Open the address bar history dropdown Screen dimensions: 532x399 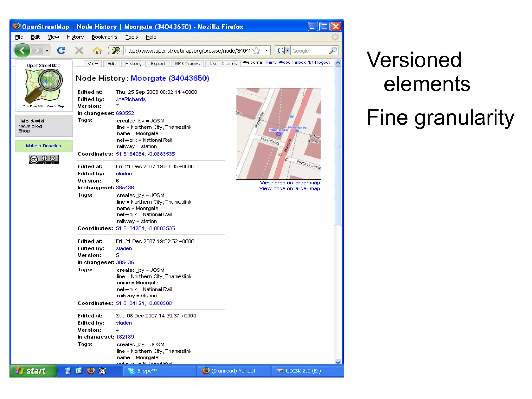pos(266,50)
